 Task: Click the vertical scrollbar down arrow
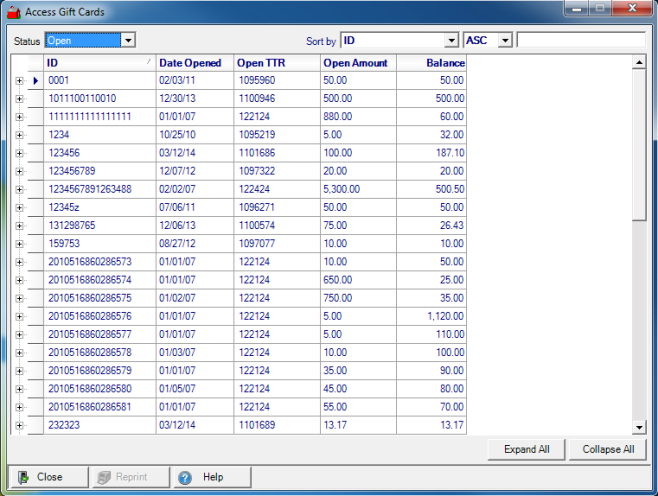point(639,427)
